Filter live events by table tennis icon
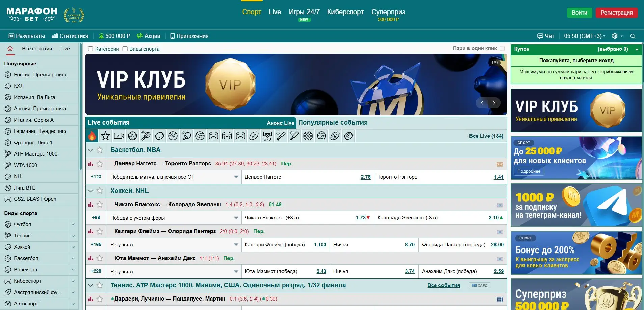The height and width of the screenshot is (310, 644). [x=186, y=136]
